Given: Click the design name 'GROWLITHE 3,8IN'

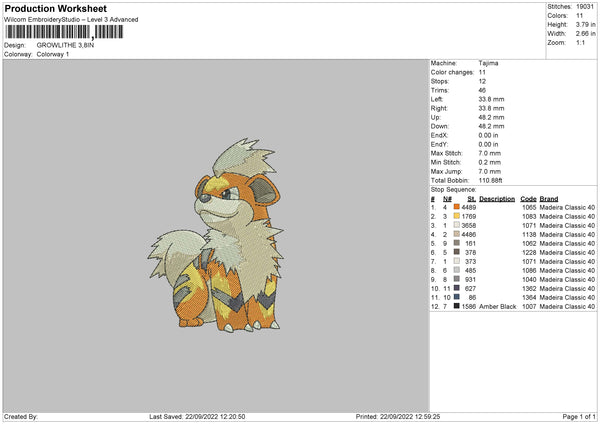Looking at the screenshot, I should point(65,45).
